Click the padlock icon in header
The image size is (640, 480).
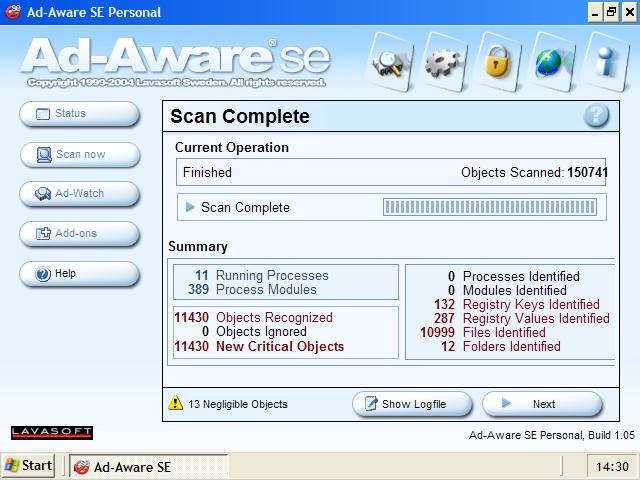(498, 62)
